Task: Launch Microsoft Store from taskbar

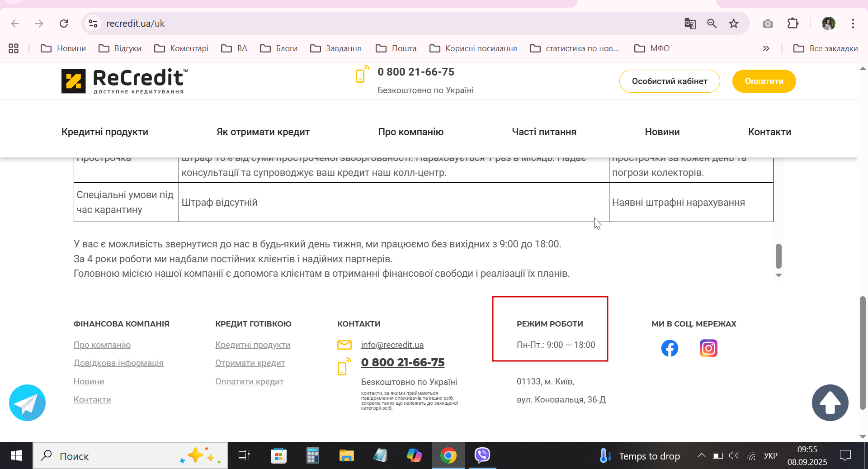Action: (x=278, y=456)
